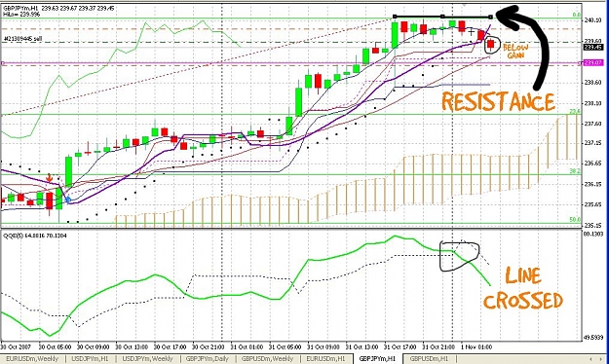Click the 80.1303 indicator scale value
609x364 pixels.
pyautogui.click(x=593, y=234)
